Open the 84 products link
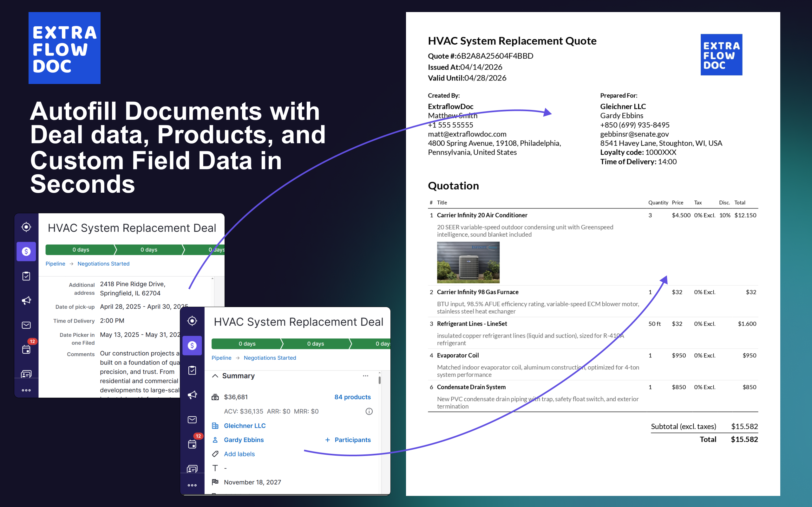 (x=352, y=397)
